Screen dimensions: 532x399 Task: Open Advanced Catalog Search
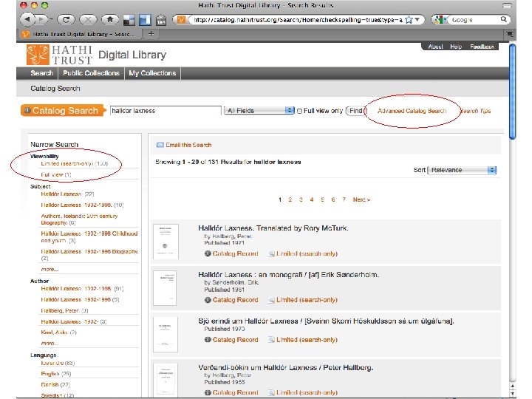click(x=412, y=111)
